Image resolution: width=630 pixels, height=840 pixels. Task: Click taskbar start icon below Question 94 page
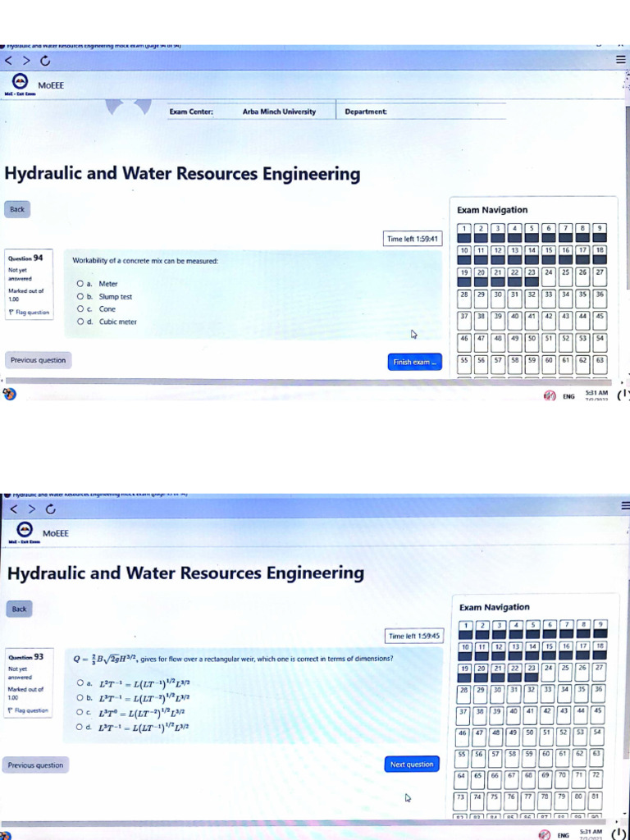(x=9, y=395)
